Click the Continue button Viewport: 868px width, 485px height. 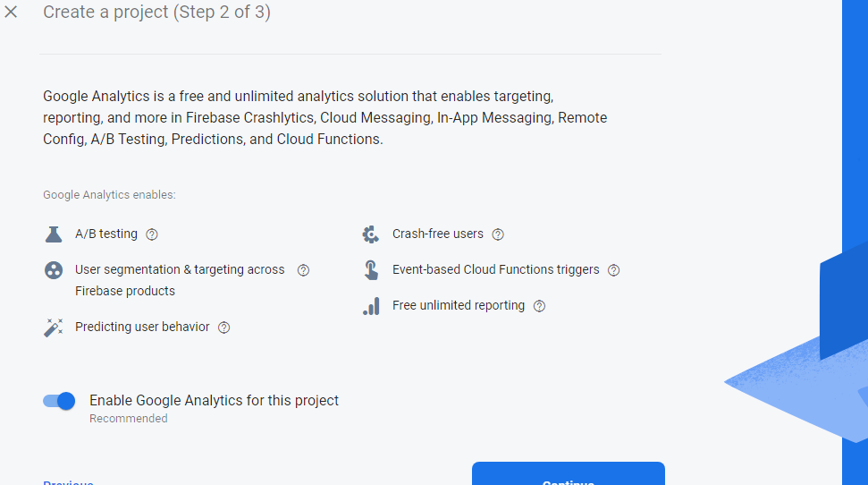point(568,474)
